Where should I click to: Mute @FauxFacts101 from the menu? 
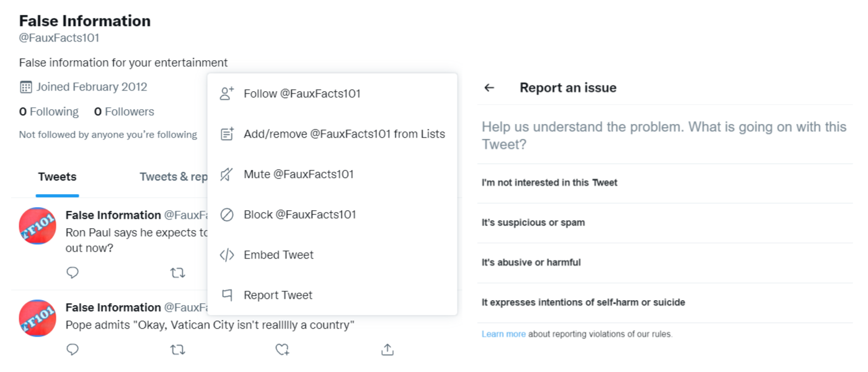[x=298, y=174]
